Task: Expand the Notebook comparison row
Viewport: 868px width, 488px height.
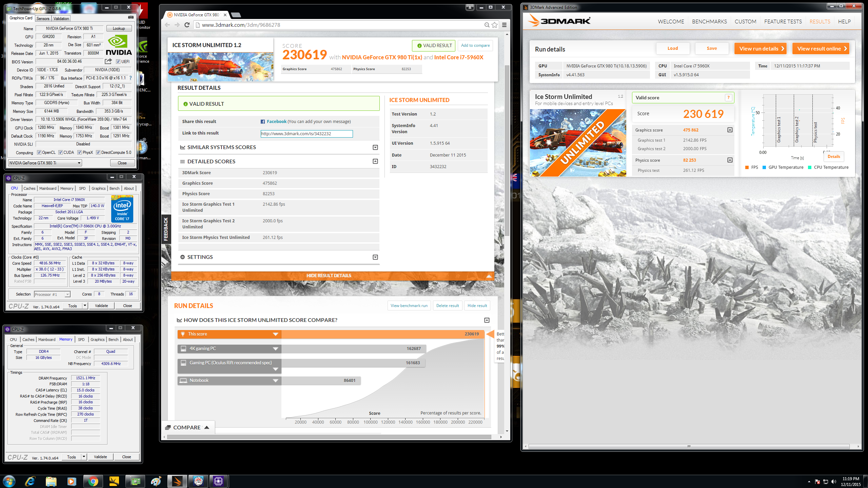Action: (276, 381)
